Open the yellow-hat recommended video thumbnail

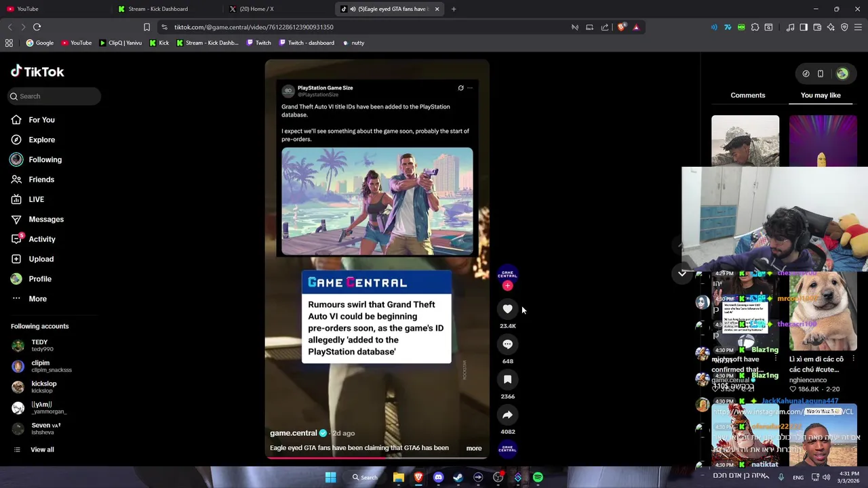click(823, 141)
